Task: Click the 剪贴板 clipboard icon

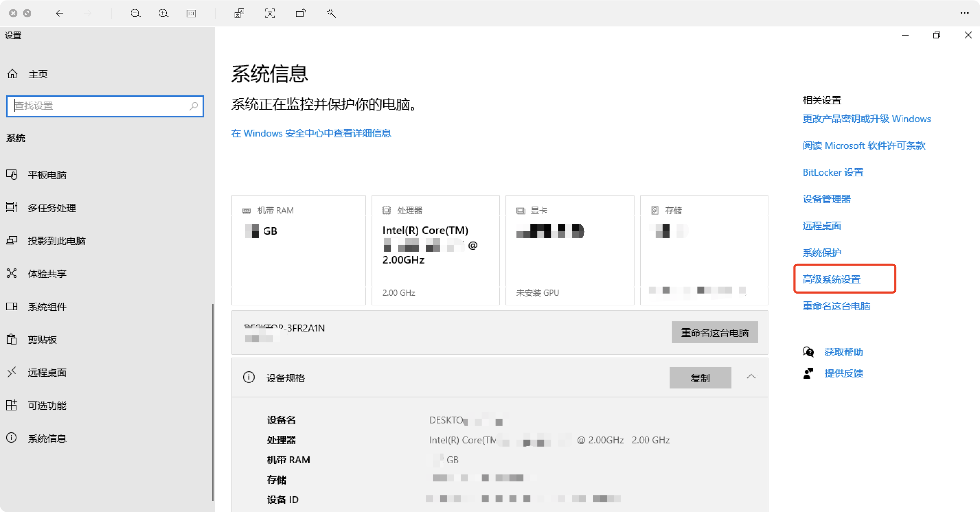Action: (x=12, y=339)
